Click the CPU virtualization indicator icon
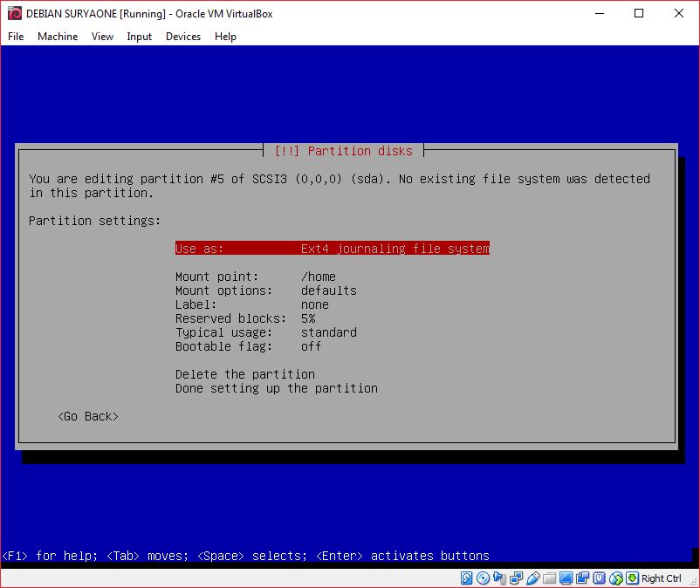 coord(599,578)
